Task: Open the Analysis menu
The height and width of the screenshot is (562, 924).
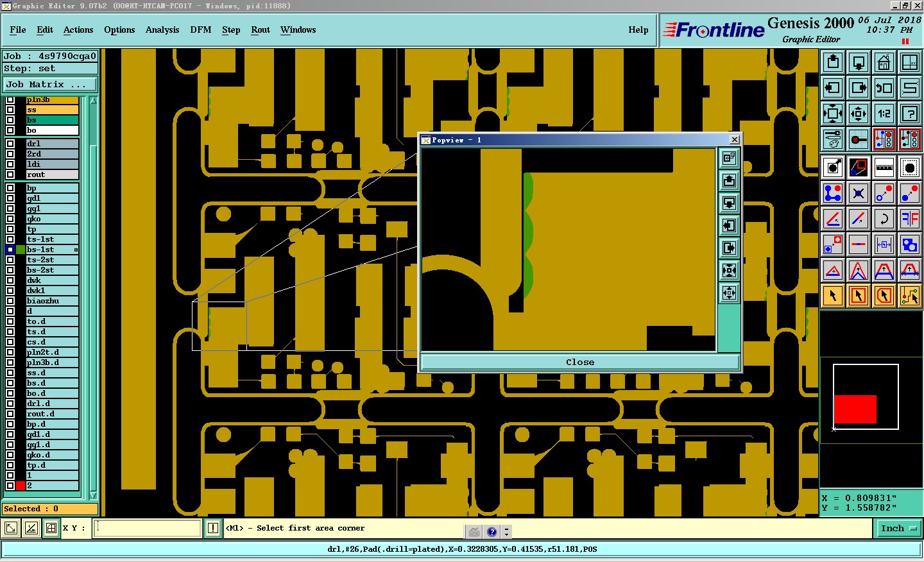Action: pyautogui.click(x=162, y=30)
